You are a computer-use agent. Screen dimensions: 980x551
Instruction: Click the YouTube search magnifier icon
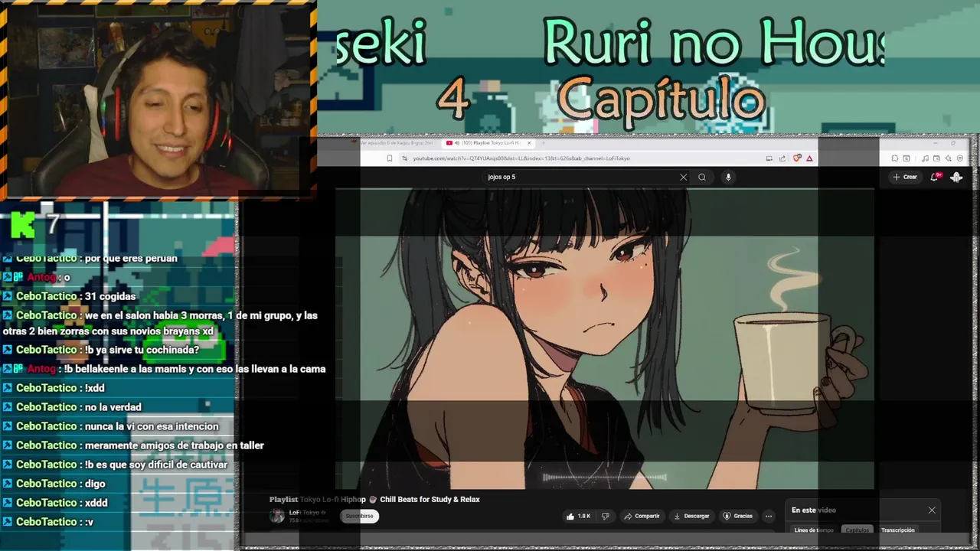coord(702,177)
